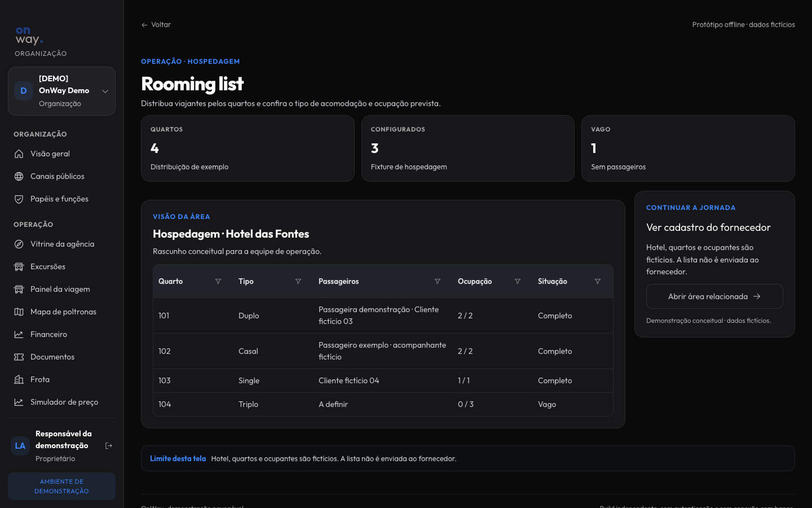
Task: Filter the Quarto column
Action: pyautogui.click(x=218, y=281)
